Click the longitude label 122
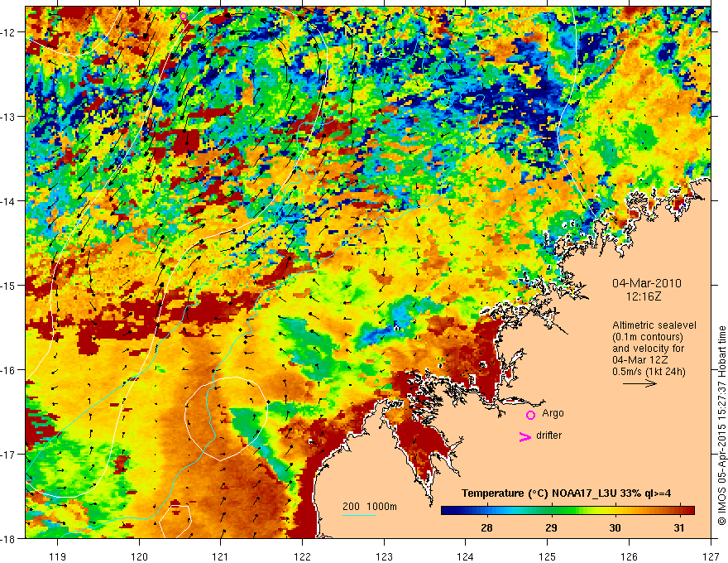 point(302,556)
